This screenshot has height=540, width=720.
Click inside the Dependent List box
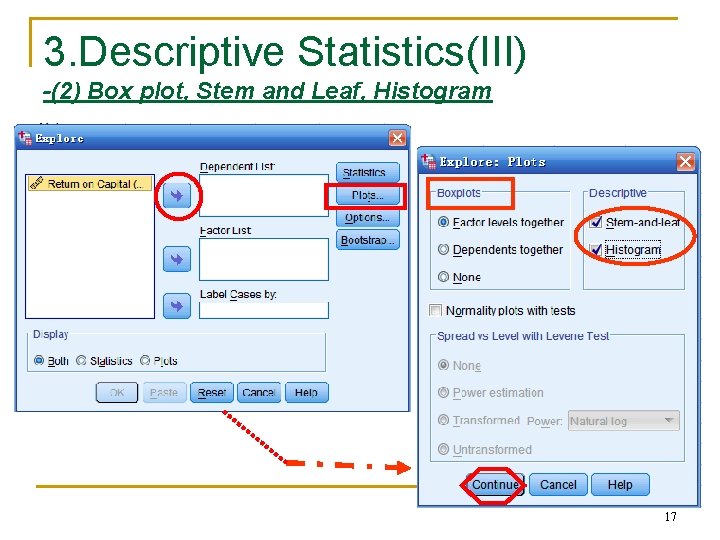(x=264, y=195)
